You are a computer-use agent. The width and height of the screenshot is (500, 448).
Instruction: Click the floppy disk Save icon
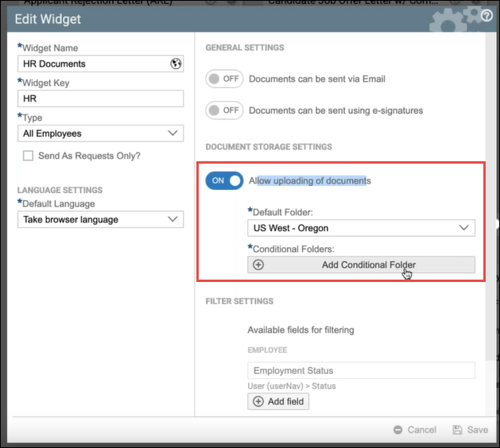[x=457, y=430]
